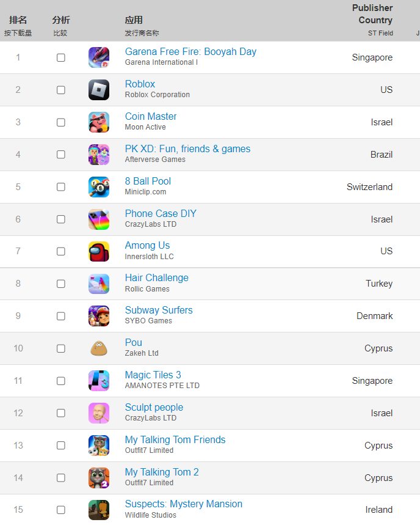This screenshot has width=420, height=525.
Task: Select the checkbox in the Hair Challenge row
Action: (x=61, y=284)
